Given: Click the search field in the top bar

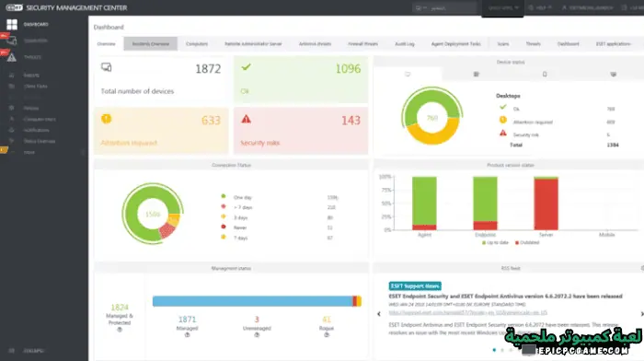Looking at the screenshot, I should [x=454, y=7].
